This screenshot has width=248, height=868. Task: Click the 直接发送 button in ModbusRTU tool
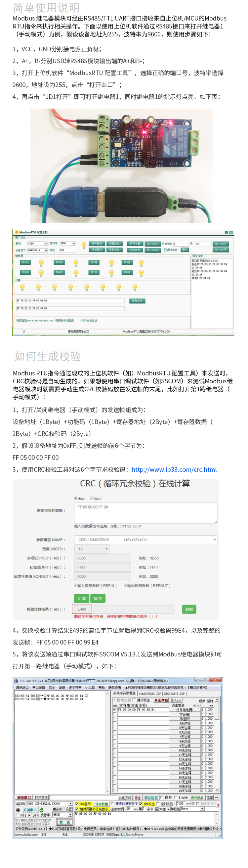[137, 301]
